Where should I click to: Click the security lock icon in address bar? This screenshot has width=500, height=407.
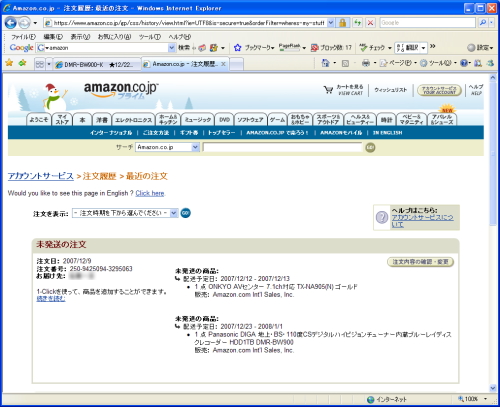click(x=342, y=23)
